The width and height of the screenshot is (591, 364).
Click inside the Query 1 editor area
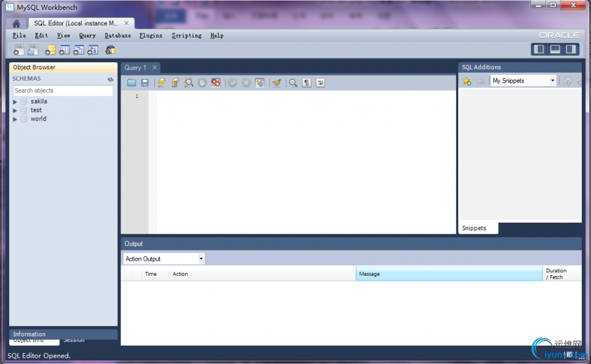coord(306,162)
